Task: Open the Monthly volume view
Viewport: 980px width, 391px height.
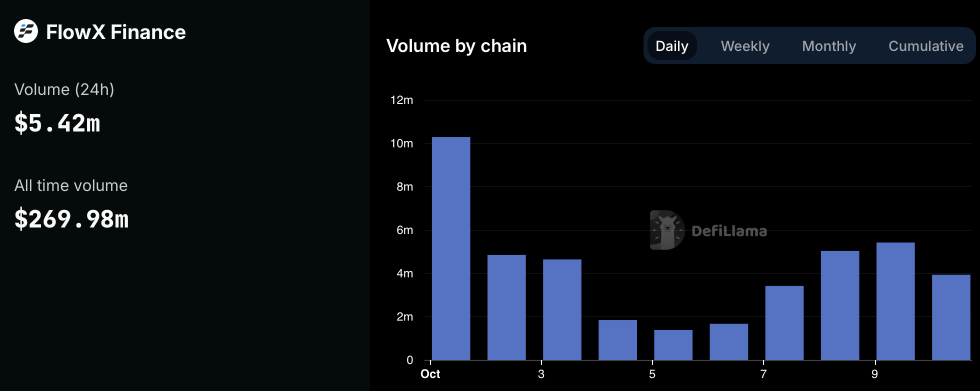Action: click(x=829, y=46)
